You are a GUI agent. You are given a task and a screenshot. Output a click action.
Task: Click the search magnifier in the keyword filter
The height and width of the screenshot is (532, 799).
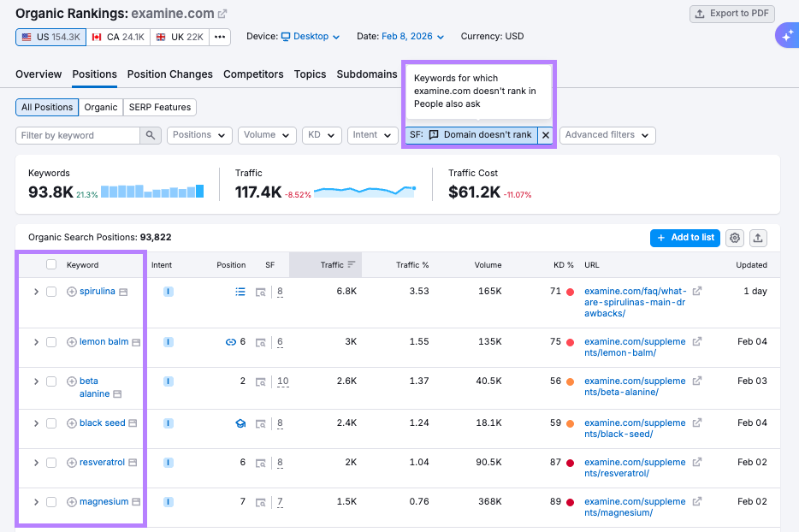149,135
